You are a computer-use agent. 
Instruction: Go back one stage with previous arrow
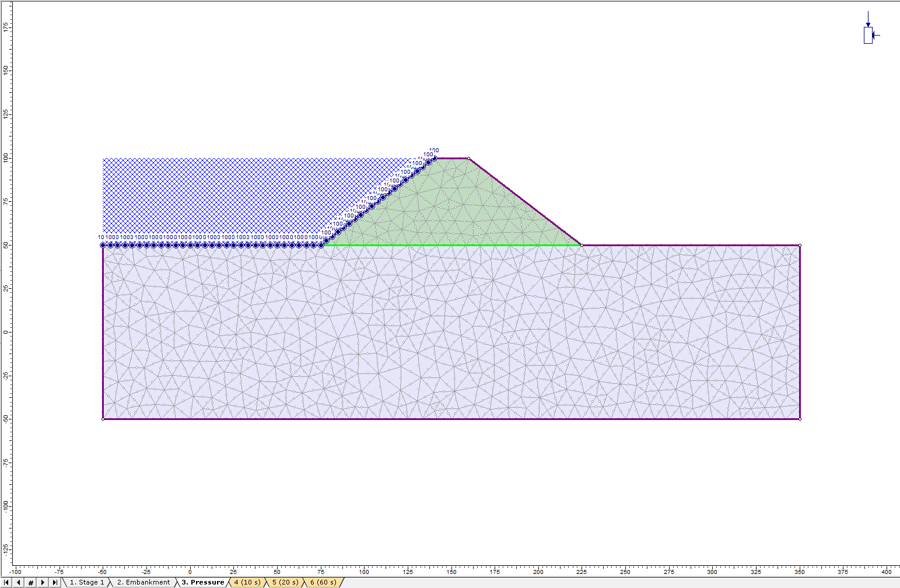pyautogui.click(x=19, y=582)
